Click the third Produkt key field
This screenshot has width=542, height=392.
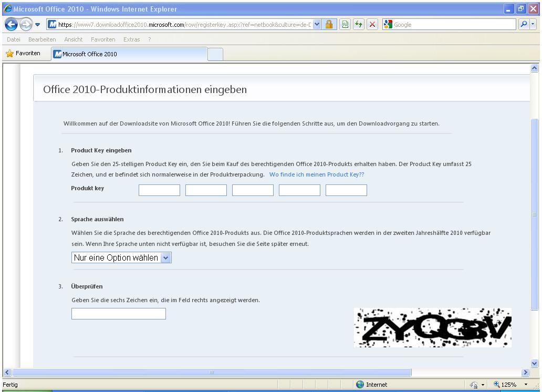point(253,190)
